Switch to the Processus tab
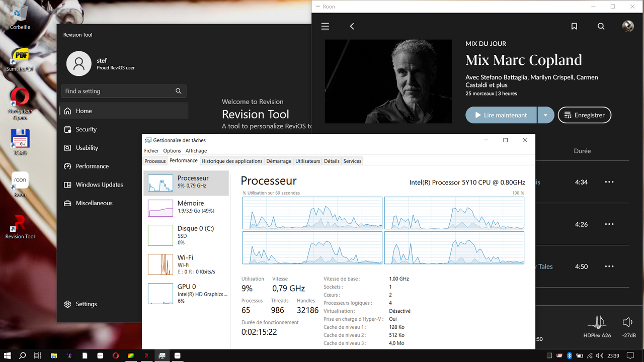Image resolution: width=644 pixels, height=362 pixels. click(155, 161)
